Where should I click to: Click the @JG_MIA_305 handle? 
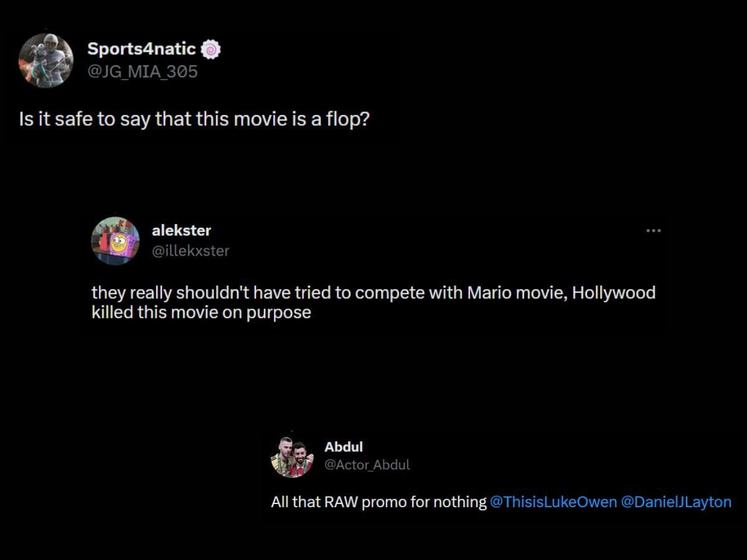[143, 72]
